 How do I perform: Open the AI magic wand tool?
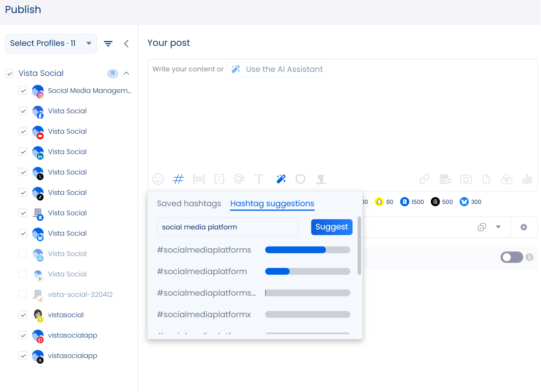tap(281, 179)
